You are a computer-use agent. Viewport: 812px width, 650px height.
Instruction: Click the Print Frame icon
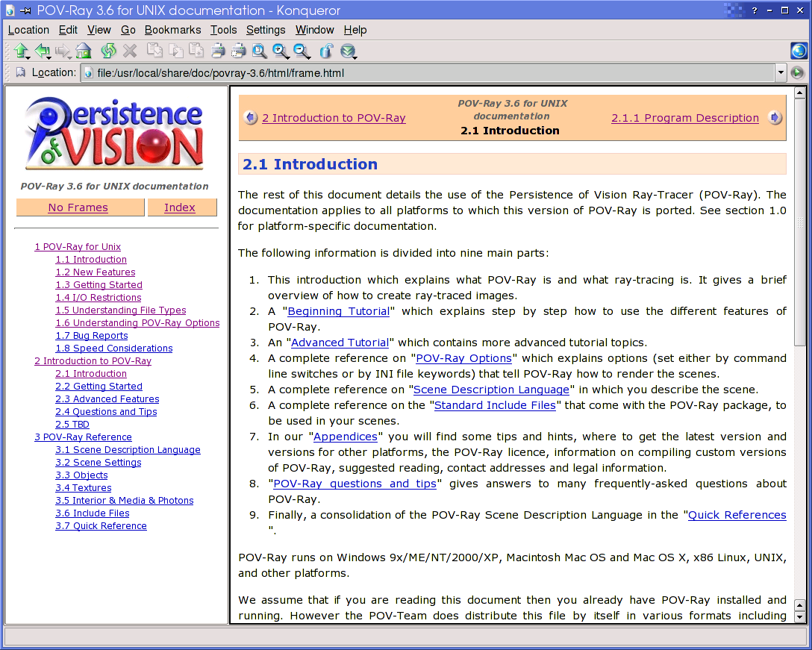(x=238, y=51)
